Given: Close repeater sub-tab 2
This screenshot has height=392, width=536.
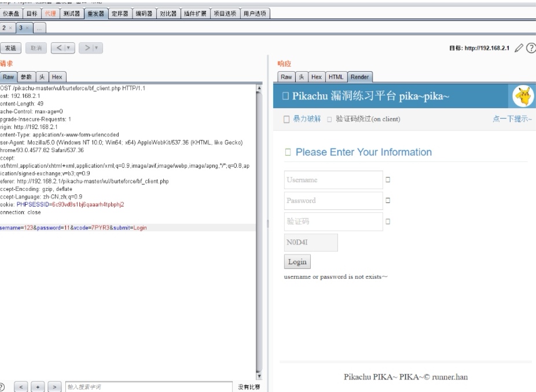Looking at the screenshot, I should pyautogui.click(x=10, y=28).
